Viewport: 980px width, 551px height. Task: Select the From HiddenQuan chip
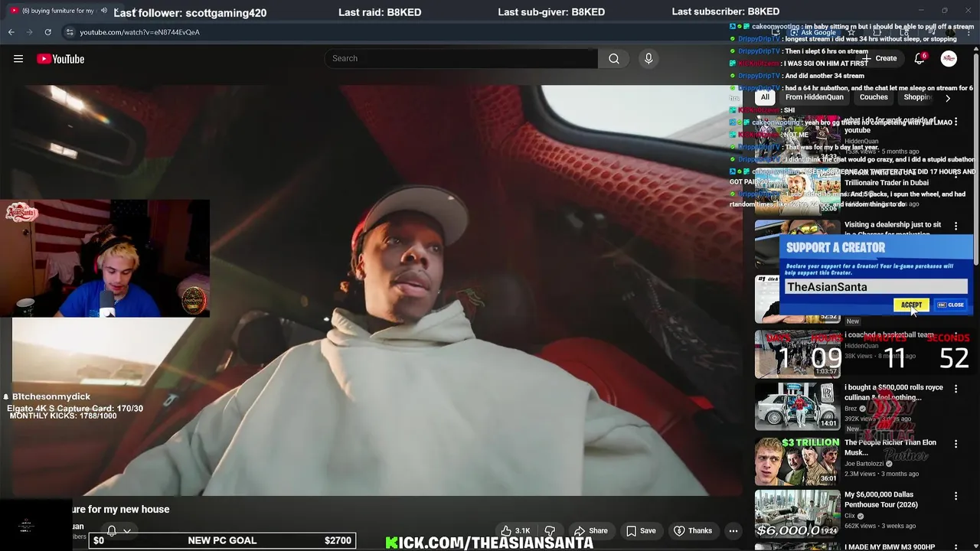point(814,97)
